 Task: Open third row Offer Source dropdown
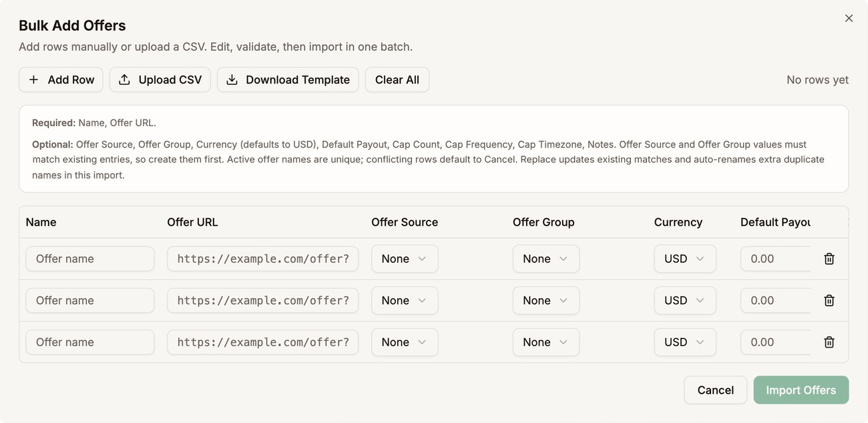405,342
